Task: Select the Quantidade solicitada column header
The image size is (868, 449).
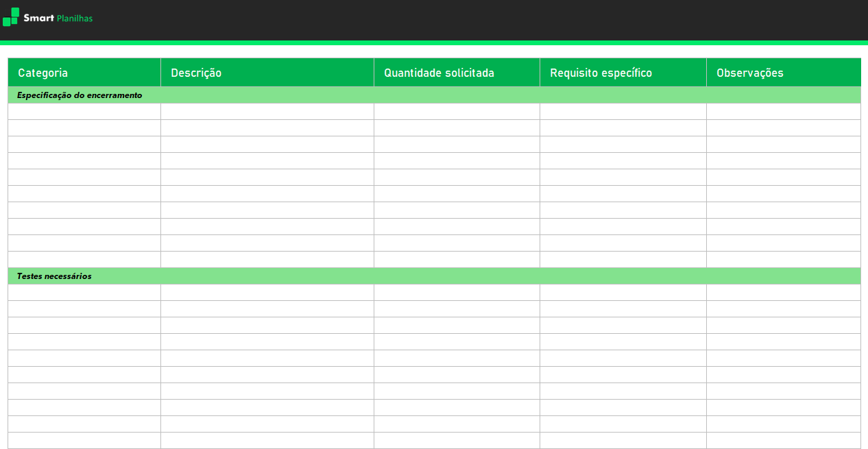Action: (457, 73)
